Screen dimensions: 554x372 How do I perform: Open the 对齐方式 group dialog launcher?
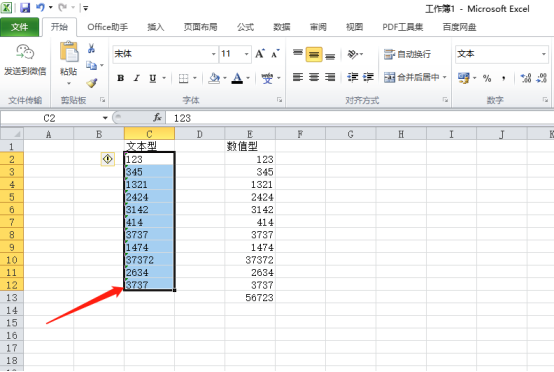pyautogui.click(x=445, y=100)
